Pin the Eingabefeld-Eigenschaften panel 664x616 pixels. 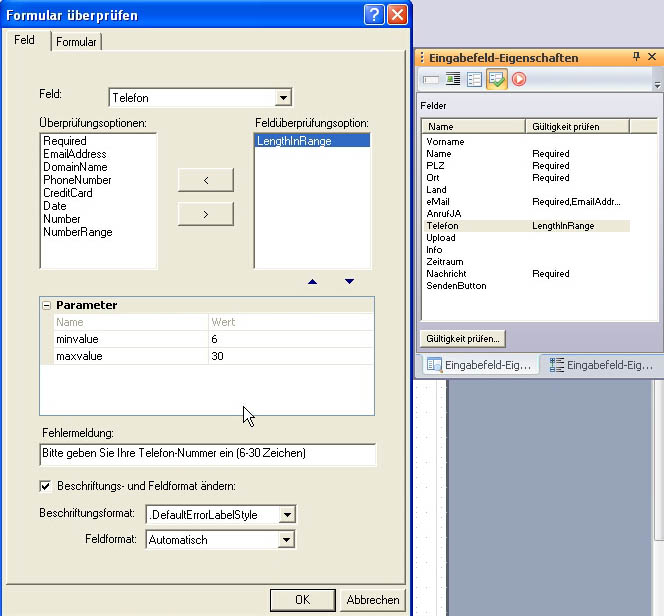coord(637,57)
